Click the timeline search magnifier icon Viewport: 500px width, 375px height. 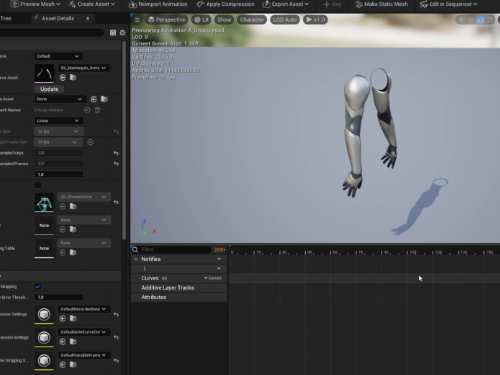[x=135, y=249]
